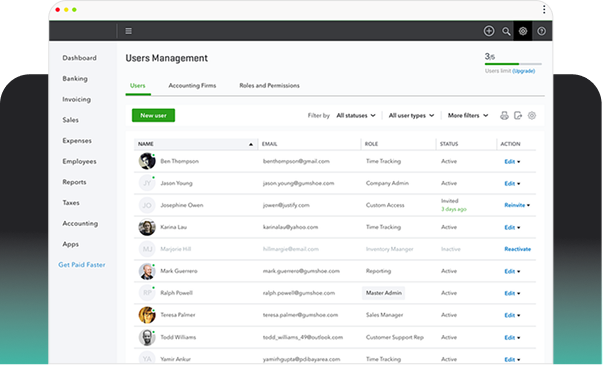
Task: Open search with magnifier icon
Action: (506, 32)
